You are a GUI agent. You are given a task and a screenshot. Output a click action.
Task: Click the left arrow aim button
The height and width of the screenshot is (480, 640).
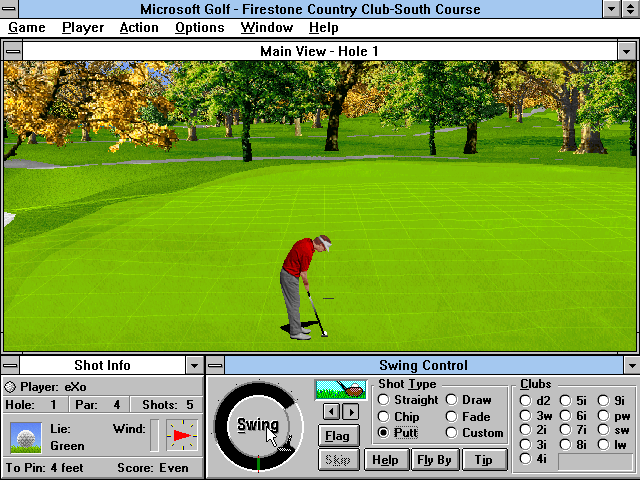(331, 411)
